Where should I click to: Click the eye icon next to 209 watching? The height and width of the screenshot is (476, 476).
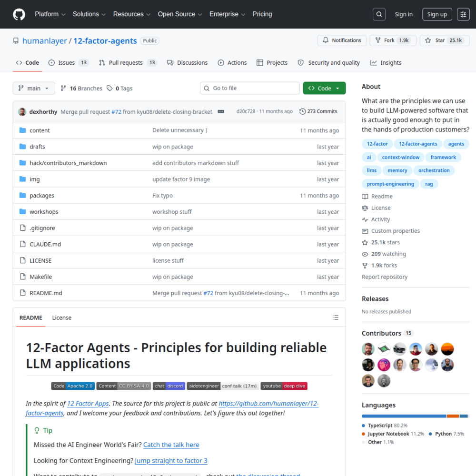tap(365, 254)
